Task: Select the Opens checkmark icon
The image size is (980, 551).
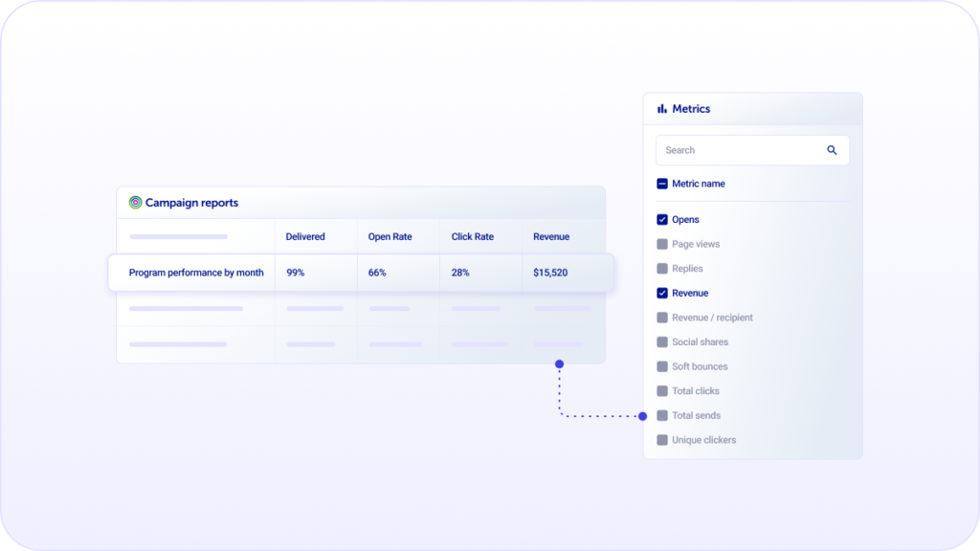Action: [x=661, y=219]
